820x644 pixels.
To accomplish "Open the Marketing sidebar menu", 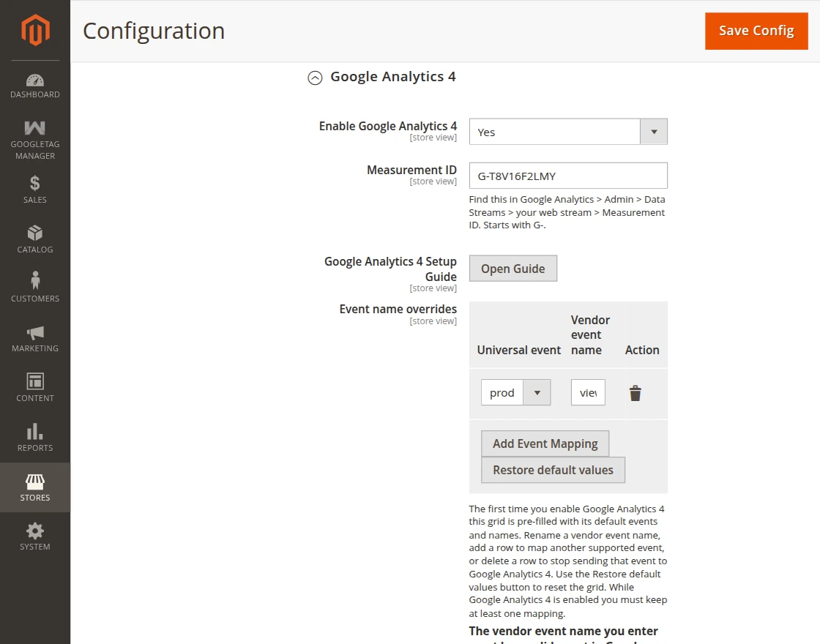I will [35, 339].
